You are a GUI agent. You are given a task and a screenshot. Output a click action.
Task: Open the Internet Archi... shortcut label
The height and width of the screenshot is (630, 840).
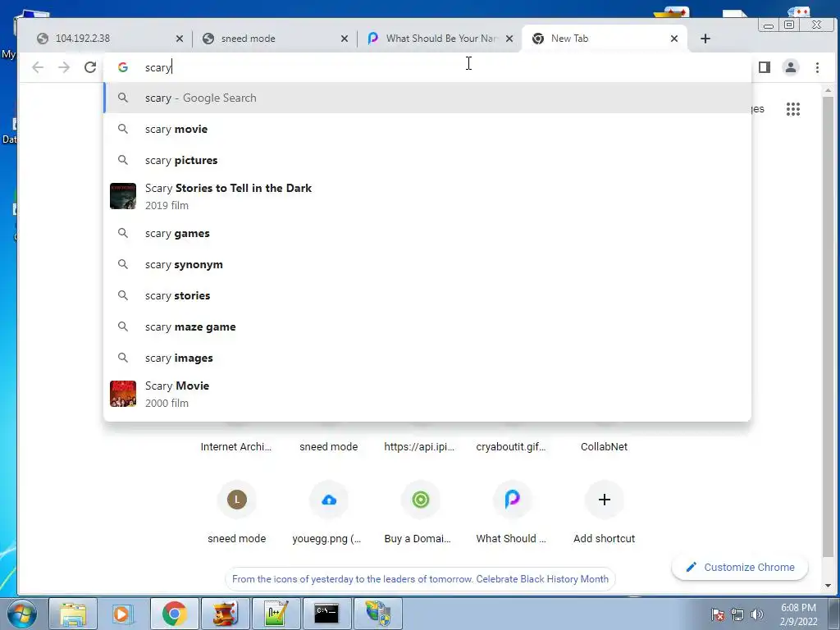(x=235, y=447)
